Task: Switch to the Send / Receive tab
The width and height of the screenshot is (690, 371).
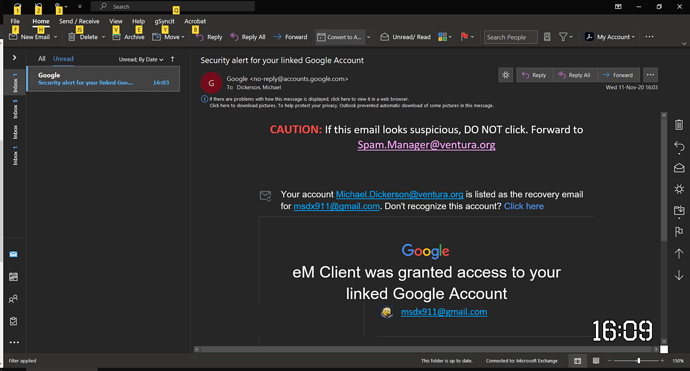Action: click(x=79, y=21)
